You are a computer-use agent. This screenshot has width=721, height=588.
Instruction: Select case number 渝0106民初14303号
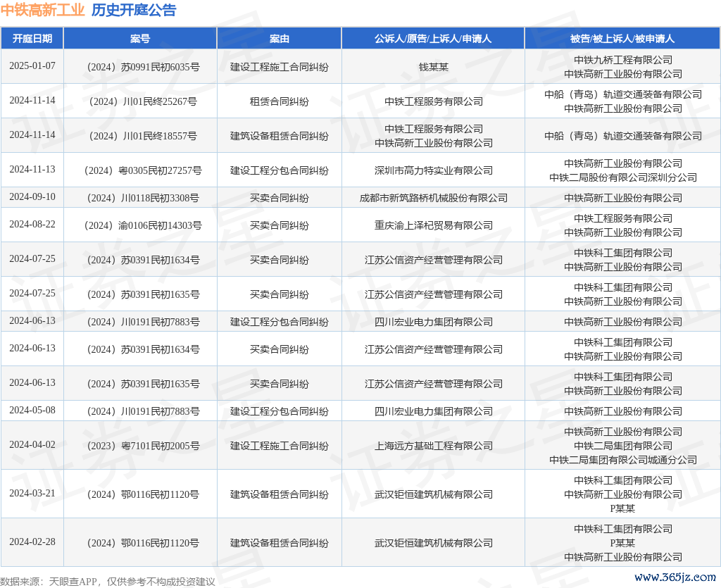pos(143,226)
